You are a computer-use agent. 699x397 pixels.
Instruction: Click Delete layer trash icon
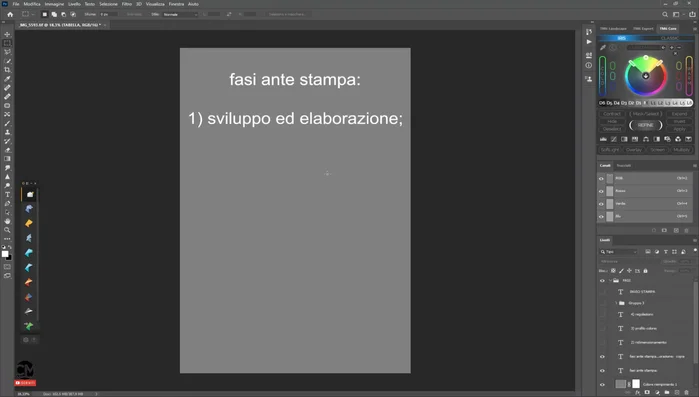point(687,393)
